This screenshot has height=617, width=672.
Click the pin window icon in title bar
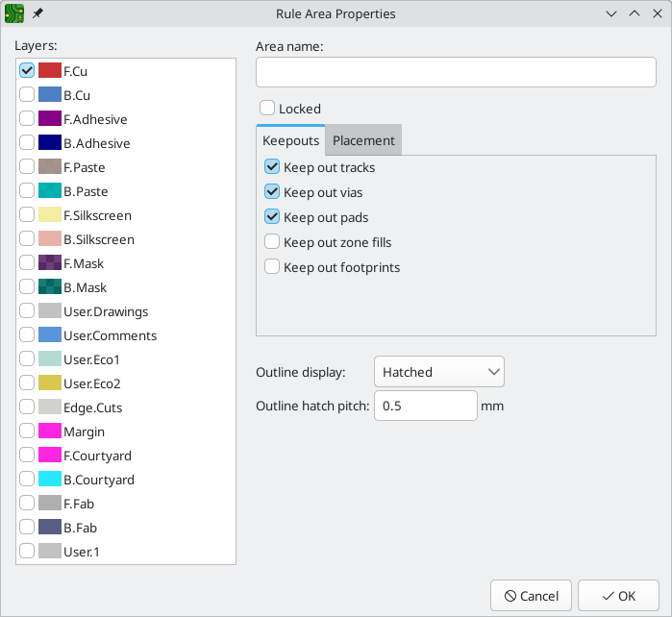(37, 14)
